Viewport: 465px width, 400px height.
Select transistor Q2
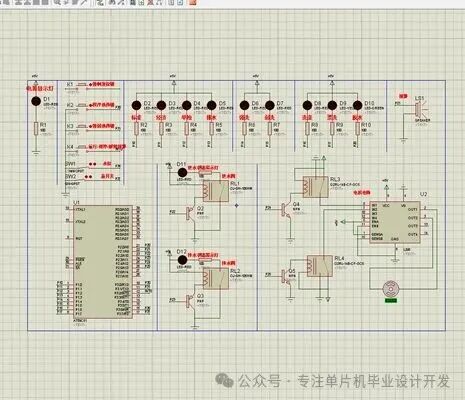click(191, 214)
